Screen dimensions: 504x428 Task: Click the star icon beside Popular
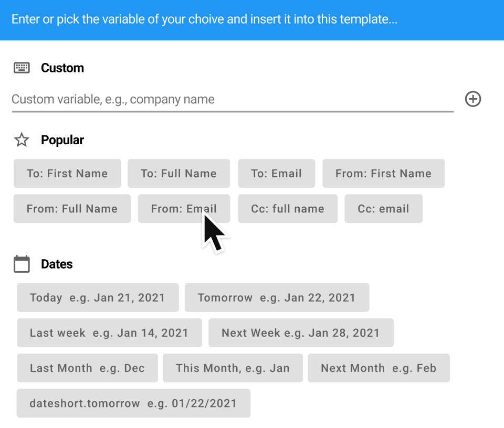pos(22,140)
